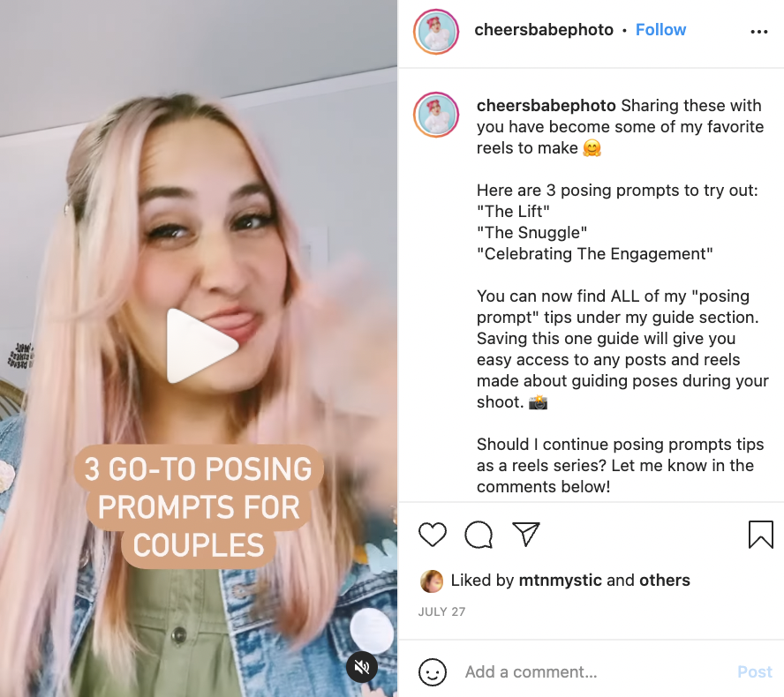784x697 pixels.
Task: Show others who liked the post
Action: click(665, 580)
